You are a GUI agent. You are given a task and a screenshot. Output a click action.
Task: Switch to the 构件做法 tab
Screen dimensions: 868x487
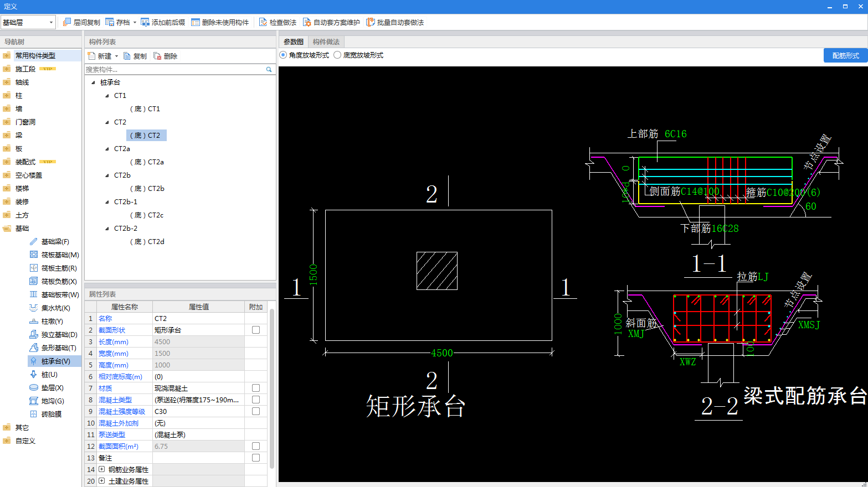(326, 42)
